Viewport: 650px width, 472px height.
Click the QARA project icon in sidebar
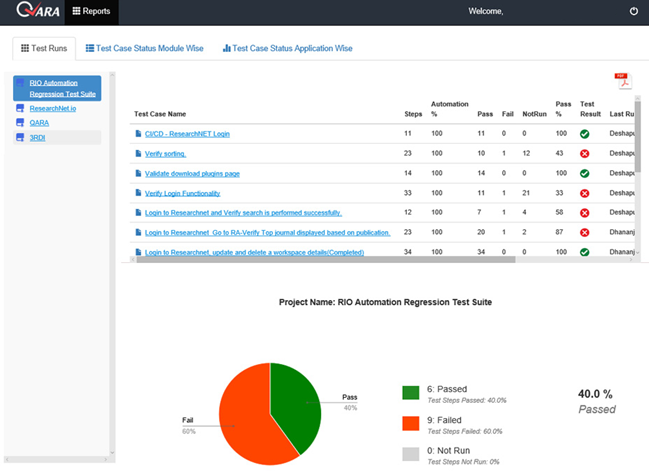coord(21,122)
